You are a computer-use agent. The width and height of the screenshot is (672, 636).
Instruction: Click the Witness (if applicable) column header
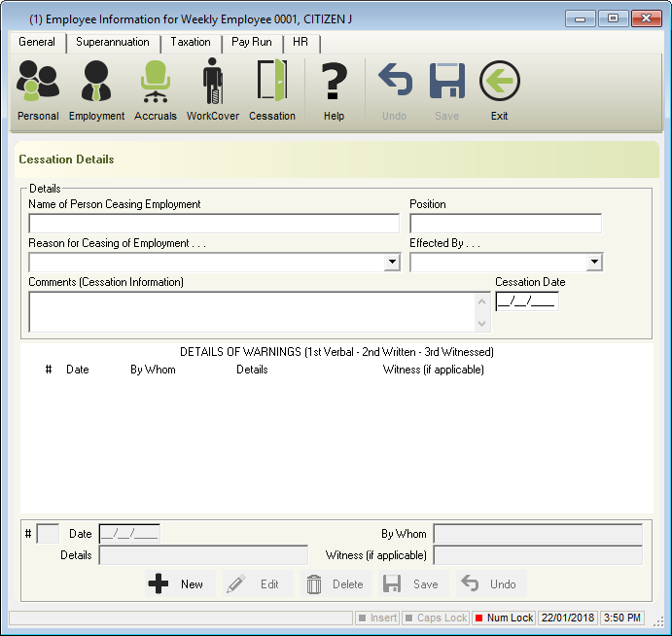click(x=434, y=370)
